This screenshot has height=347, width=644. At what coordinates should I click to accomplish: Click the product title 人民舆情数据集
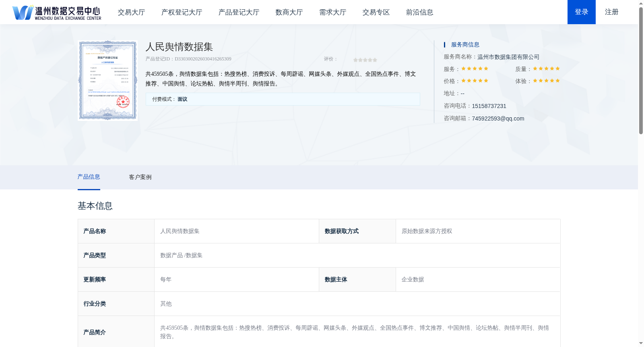pyautogui.click(x=179, y=47)
